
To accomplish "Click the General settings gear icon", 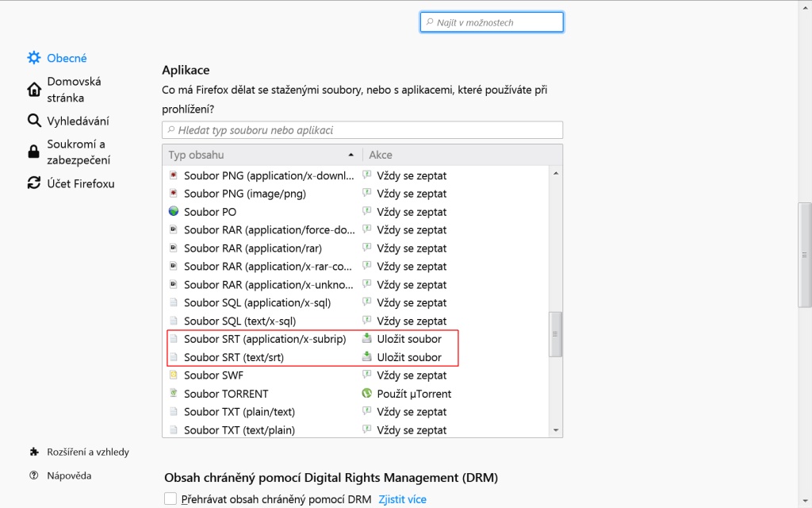I will tap(34, 58).
